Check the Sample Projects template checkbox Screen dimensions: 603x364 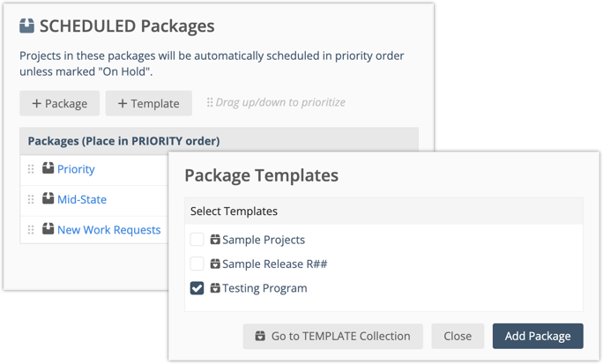[x=197, y=240]
